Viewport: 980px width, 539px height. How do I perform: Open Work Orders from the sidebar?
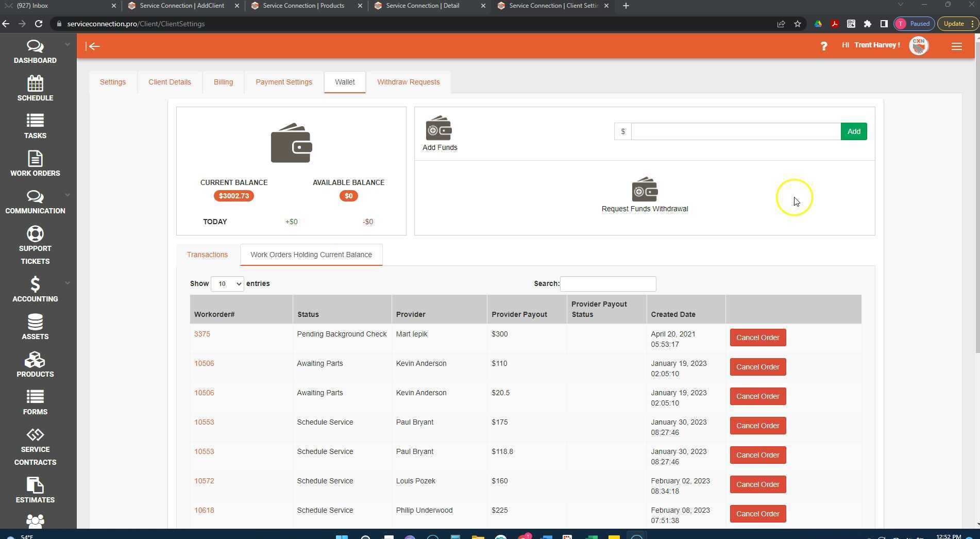click(35, 164)
